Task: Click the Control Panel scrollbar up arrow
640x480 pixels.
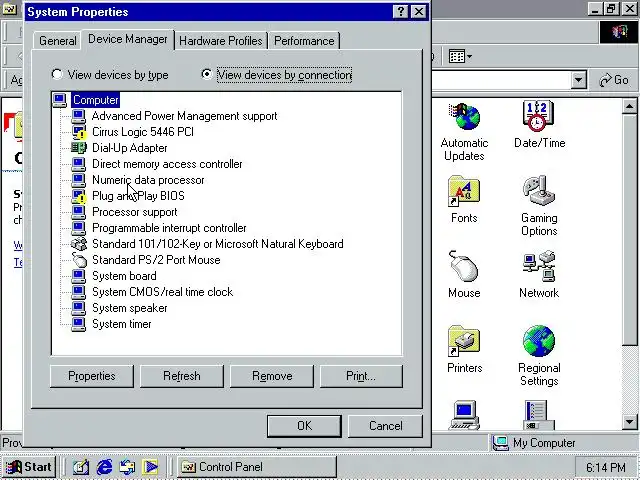Action: click(x=629, y=107)
